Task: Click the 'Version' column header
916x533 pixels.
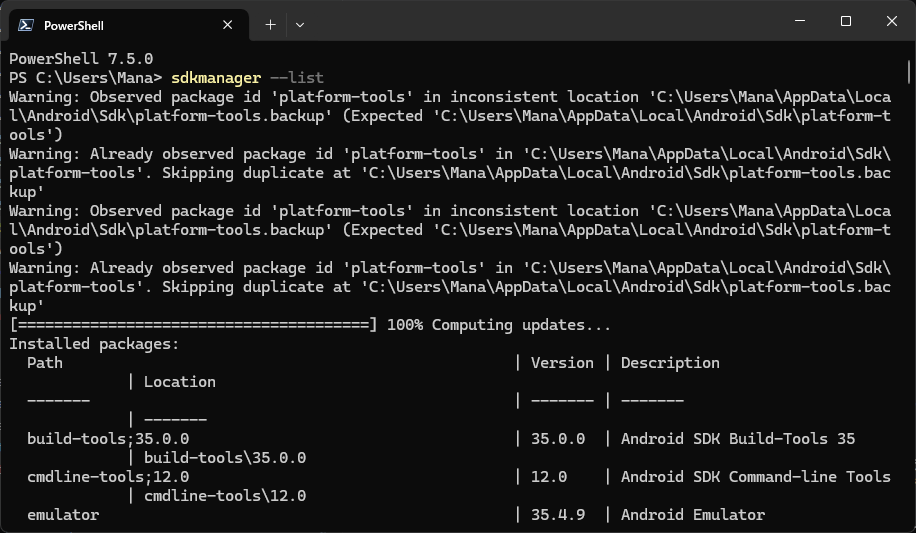Action: pos(562,363)
